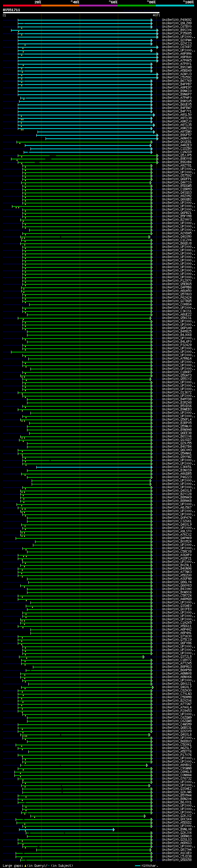Screen dimensions: 197x868
Task: Select UniRef100_B9RSU5 label
Action: (x=177, y=101)
